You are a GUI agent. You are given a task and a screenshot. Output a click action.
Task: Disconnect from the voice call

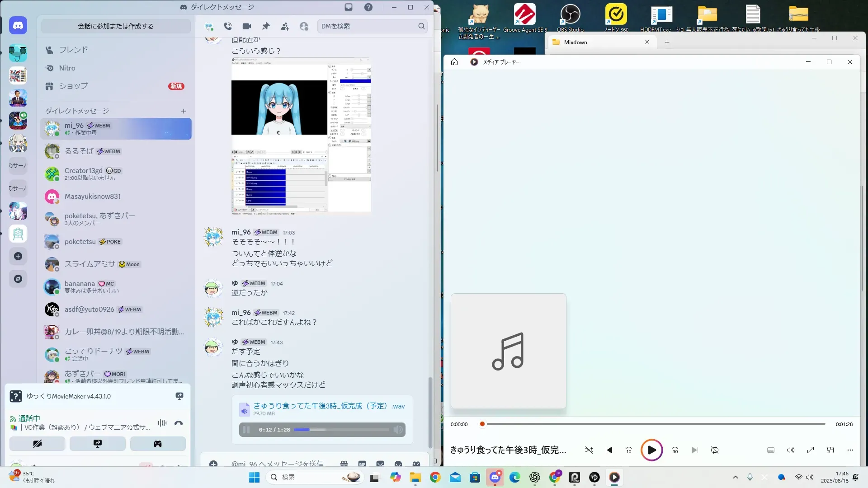[179, 423]
